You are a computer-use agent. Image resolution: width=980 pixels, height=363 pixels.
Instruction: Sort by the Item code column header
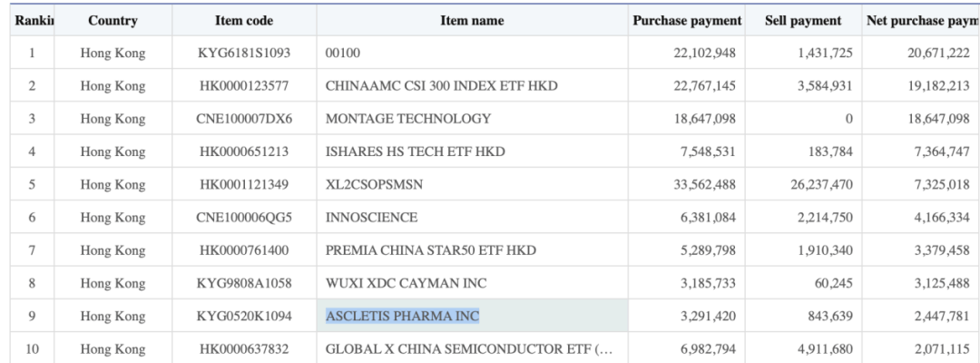(244, 20)
